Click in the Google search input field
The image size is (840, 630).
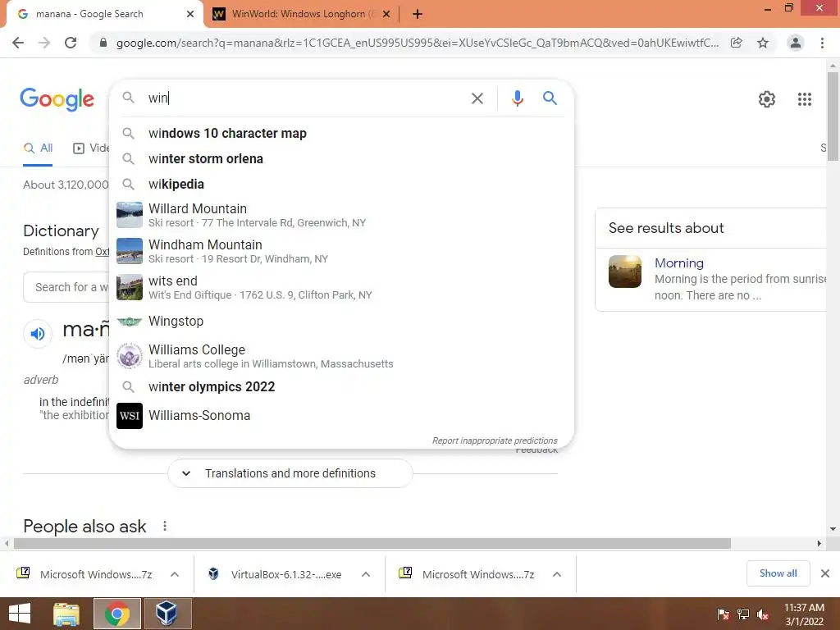coord(305,98)
